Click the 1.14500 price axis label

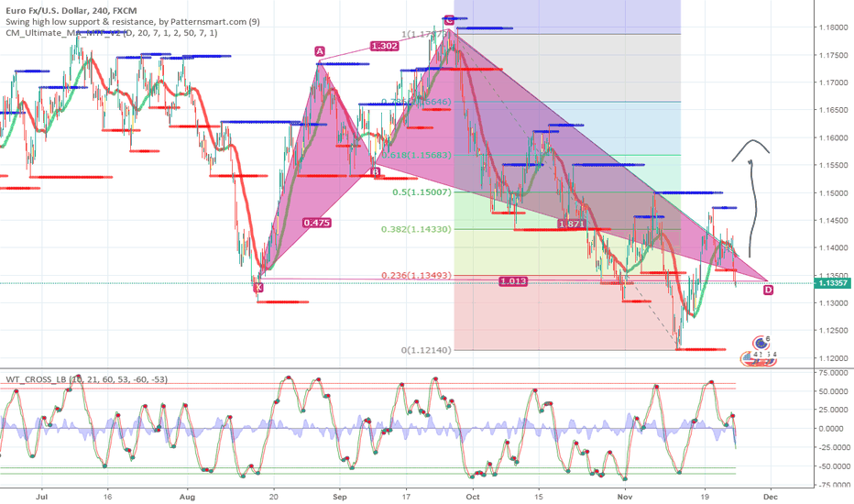(833, 221)
